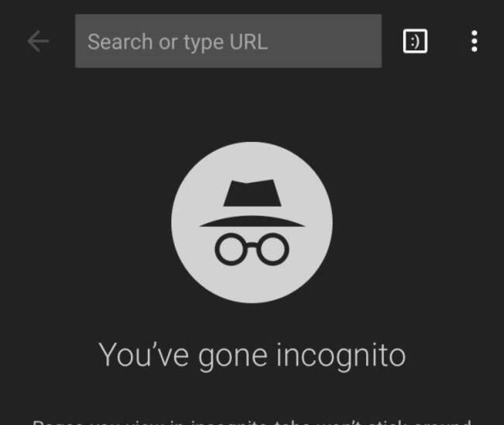Tap the round glasses in incognito logo
The width and height of the screenshot is (504, 425).
252,247
